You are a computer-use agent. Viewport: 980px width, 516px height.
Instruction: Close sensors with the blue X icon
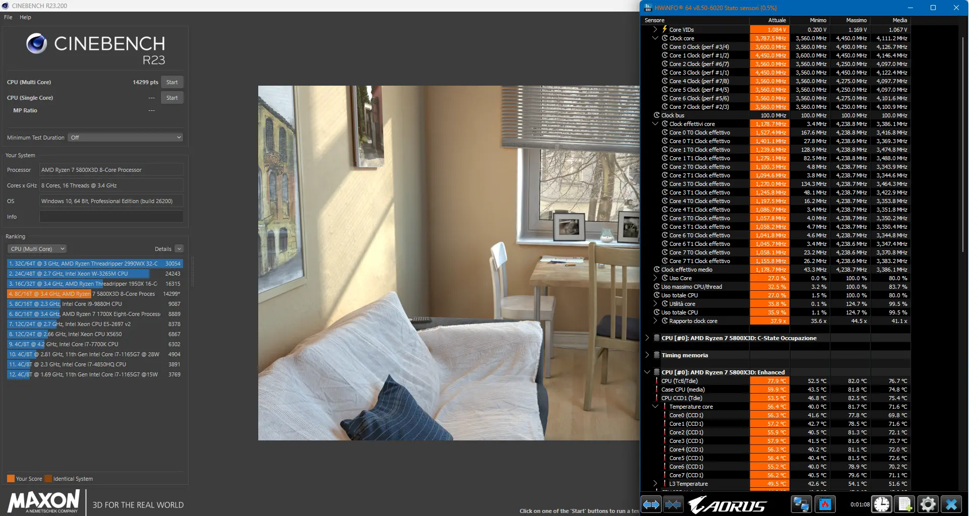click(x=951, y=504)
